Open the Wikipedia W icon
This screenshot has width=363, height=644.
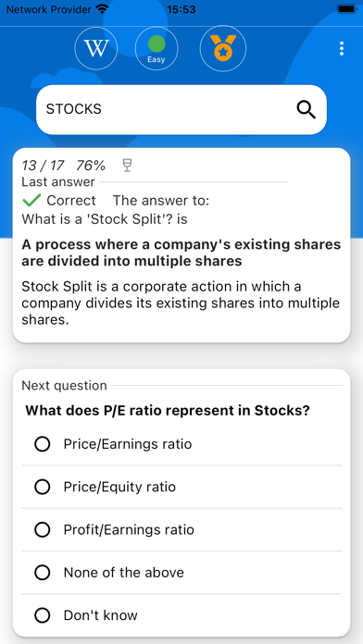pos(95,48)
